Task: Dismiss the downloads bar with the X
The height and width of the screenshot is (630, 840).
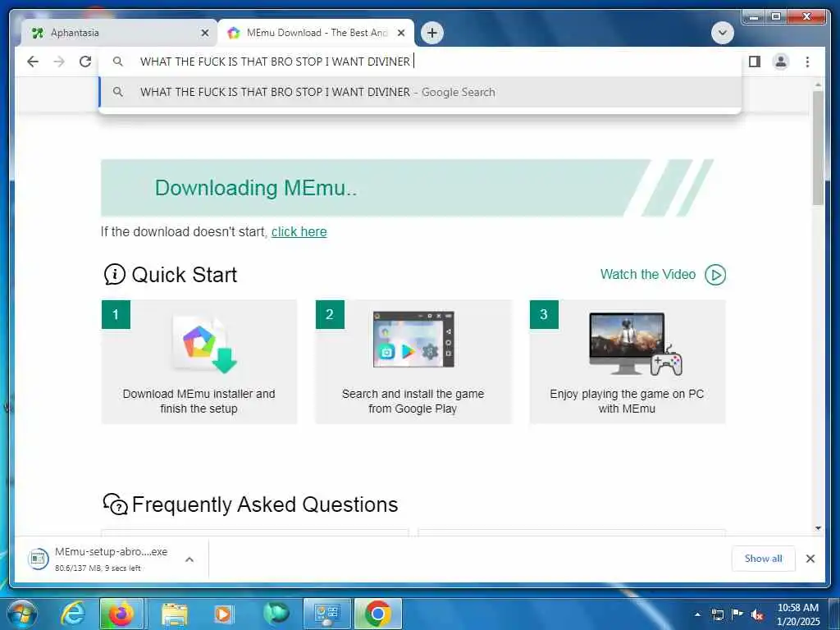Action: tap(810, 559)
